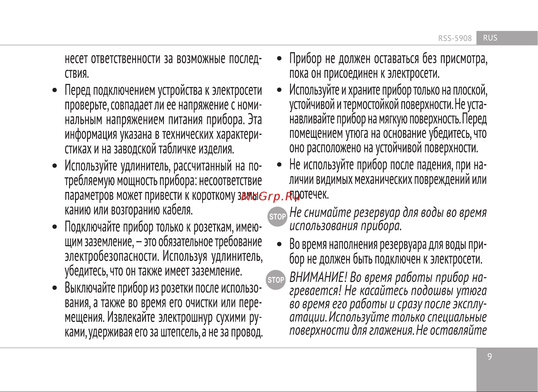Screen dimensions: 538x392
Task: Click the text 'несет ответственности за возможные'
Action: click(145, 59)
